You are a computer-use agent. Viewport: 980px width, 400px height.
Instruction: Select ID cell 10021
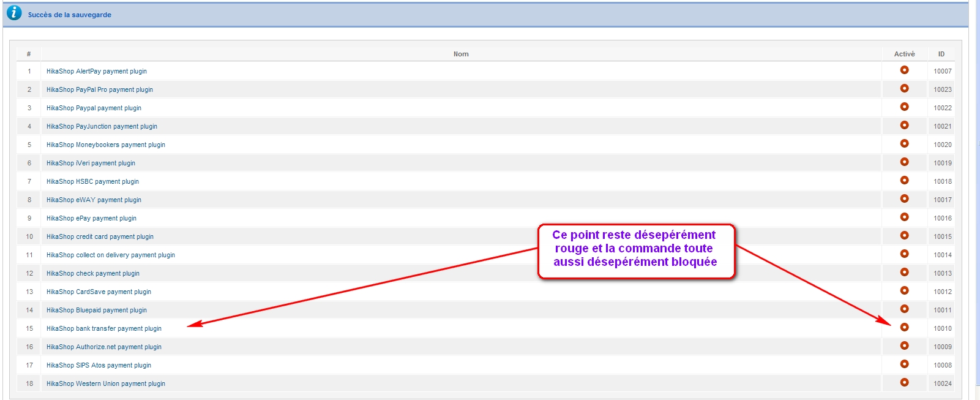click(x=943, y=127)
